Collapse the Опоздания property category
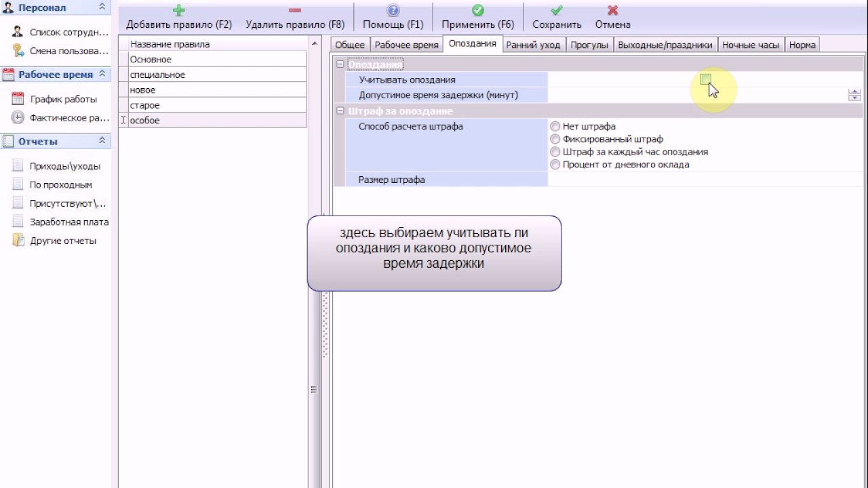The width and height of the screenshot is (868, 488). [340, 64]
